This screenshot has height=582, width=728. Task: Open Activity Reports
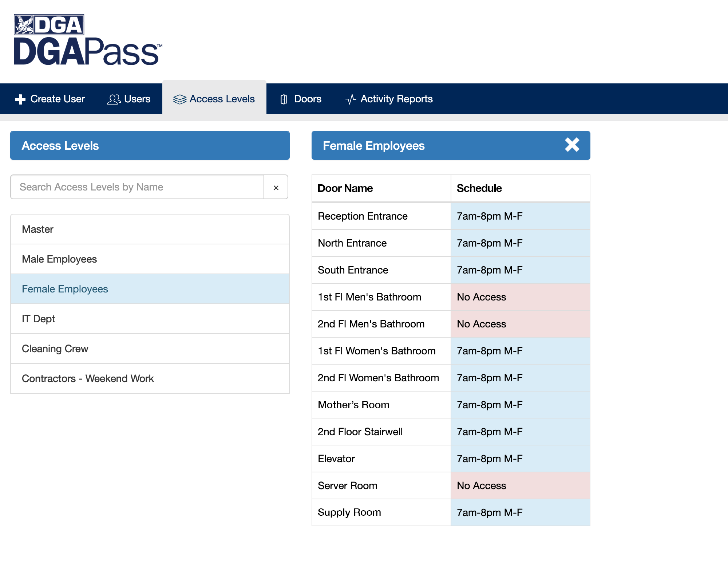point(396,98)
